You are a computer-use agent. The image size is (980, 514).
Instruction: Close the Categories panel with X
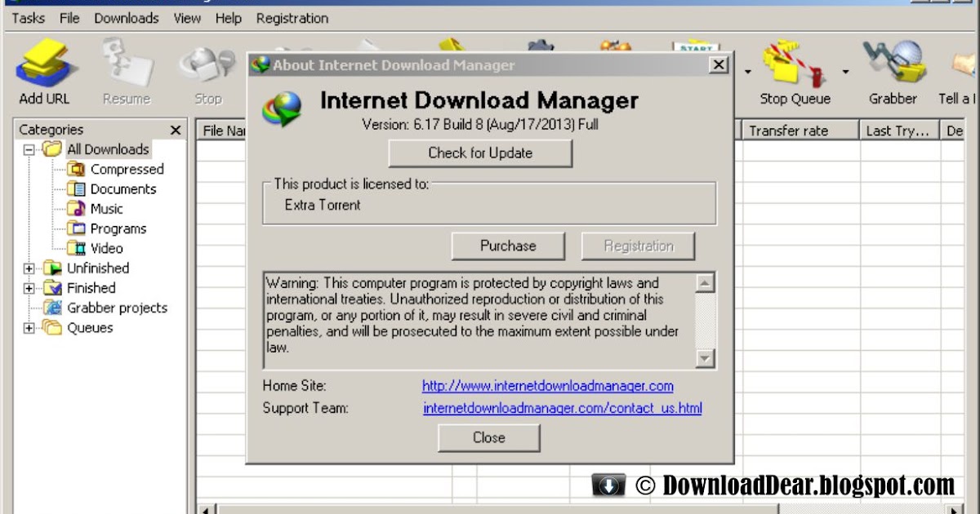176,130
